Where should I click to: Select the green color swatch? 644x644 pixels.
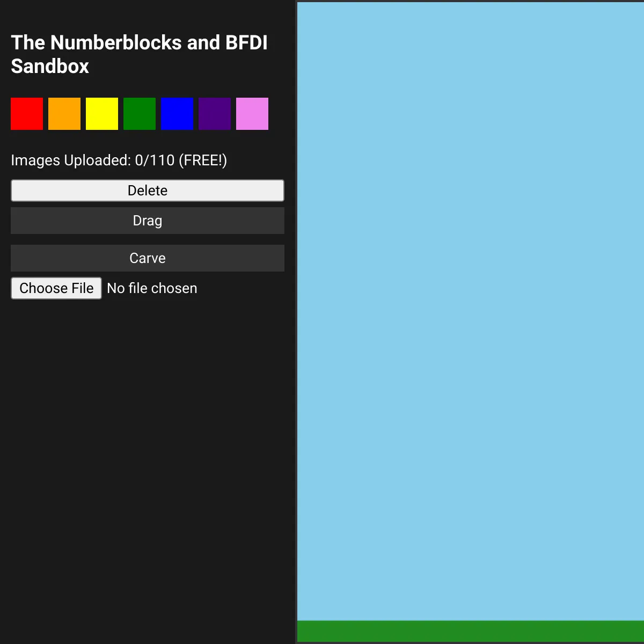(139, 113)
